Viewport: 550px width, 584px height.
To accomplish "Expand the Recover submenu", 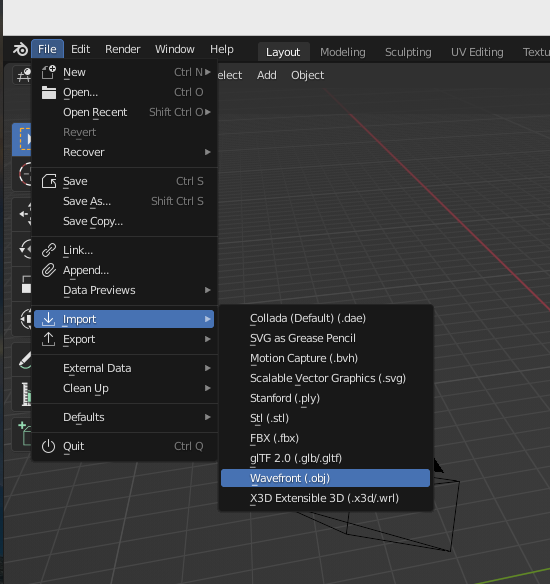I will coord(124,152).
